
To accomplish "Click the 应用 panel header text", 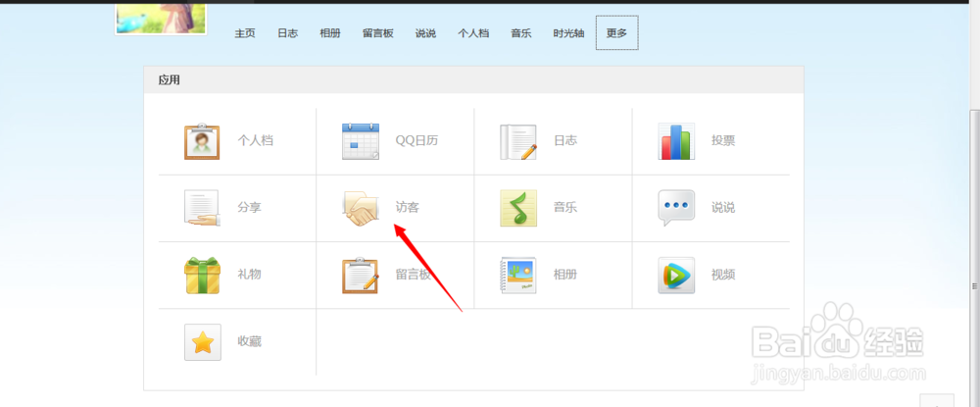I will point(169,80).
